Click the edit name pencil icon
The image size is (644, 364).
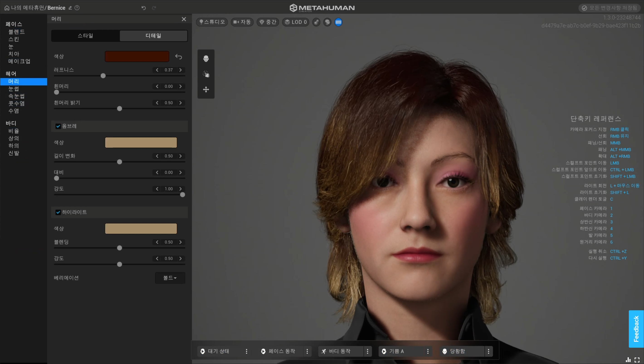click(x=70, y=8)
